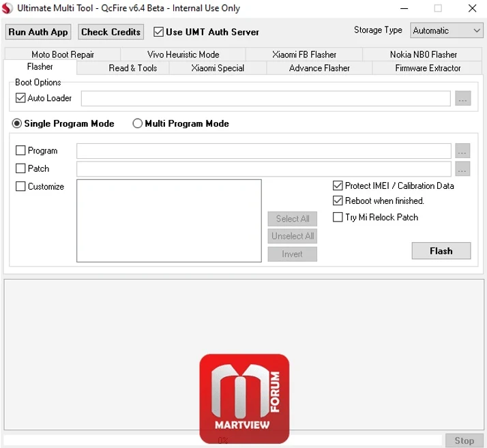Screen dimensions: 487x448
Task: Minimize the QcFire window
Action: click(x=404, y=8)
